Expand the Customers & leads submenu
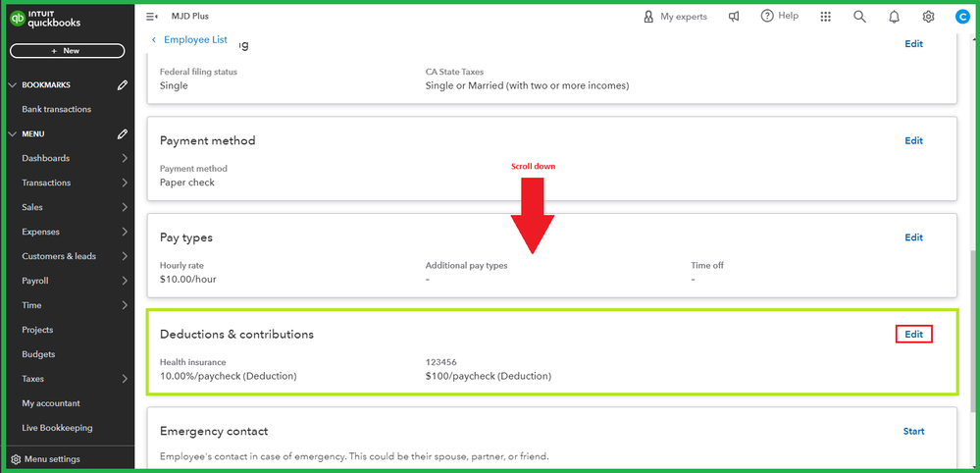 click(x=125, y=256)
